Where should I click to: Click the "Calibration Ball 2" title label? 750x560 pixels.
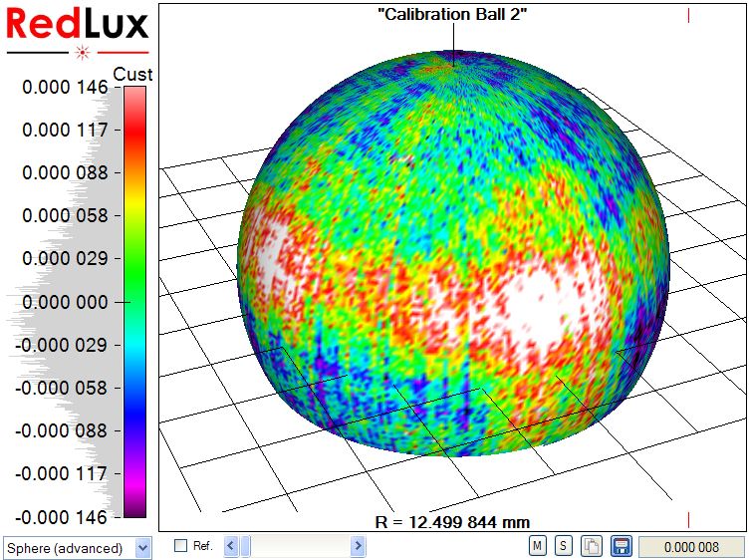[452, 14]
